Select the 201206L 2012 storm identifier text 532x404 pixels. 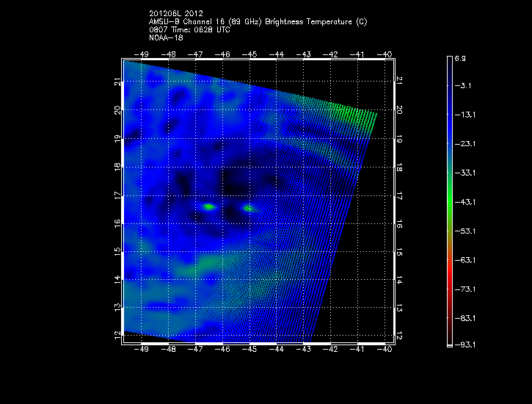coord(176,13)
